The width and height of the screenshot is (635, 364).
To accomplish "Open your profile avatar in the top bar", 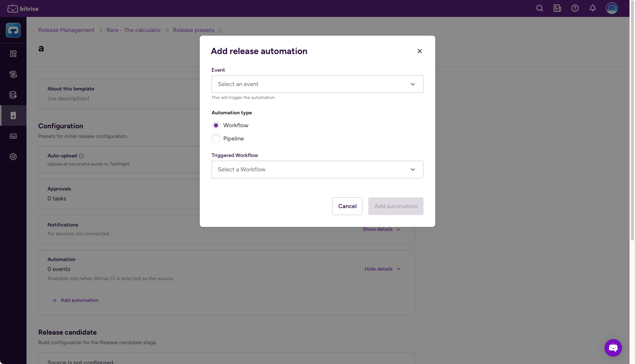I will 611,8.
